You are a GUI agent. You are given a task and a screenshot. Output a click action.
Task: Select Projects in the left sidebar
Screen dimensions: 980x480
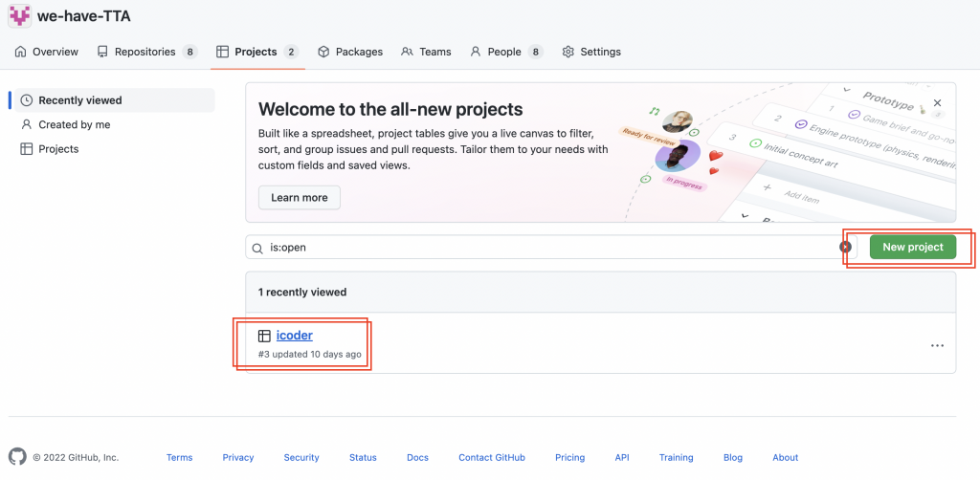[x=58, y=149]
